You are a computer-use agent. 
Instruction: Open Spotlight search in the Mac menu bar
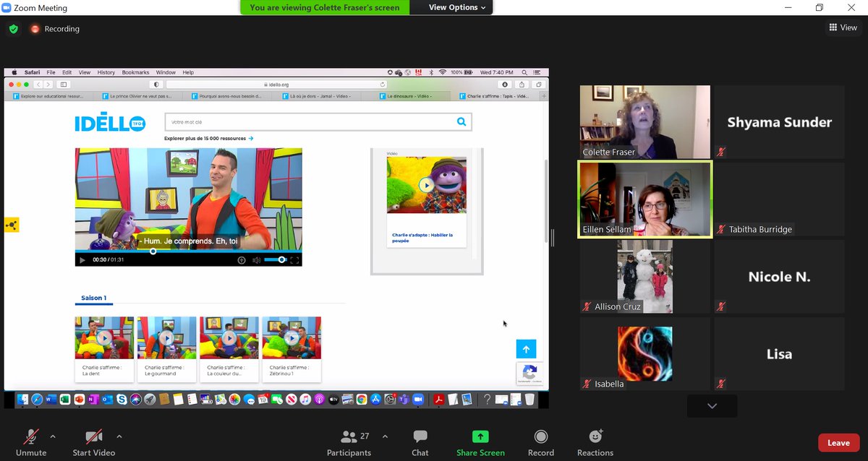(x=525, y=72)
